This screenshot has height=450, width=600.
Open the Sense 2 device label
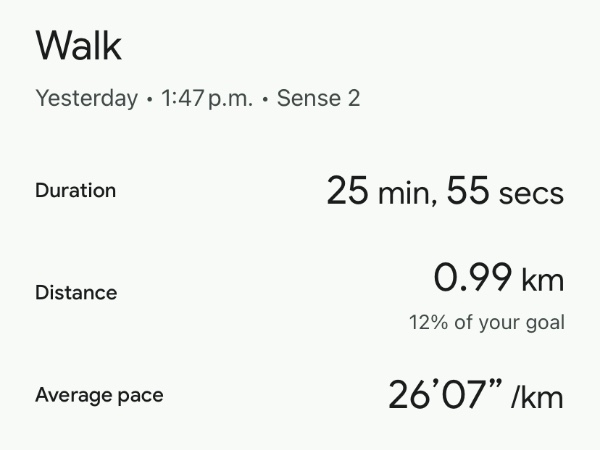[x=318, y=99]
